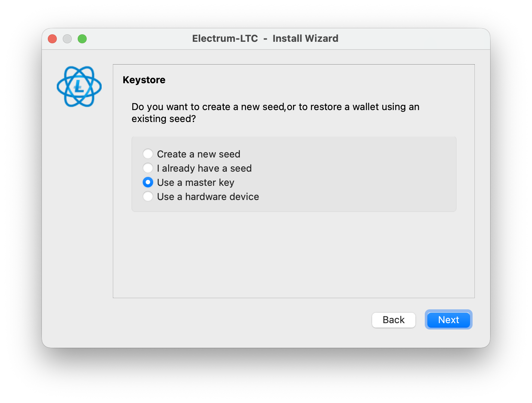The image size is (532, 403).
Task: Click the Keystore heading
Action: click(x=144, y=80)
